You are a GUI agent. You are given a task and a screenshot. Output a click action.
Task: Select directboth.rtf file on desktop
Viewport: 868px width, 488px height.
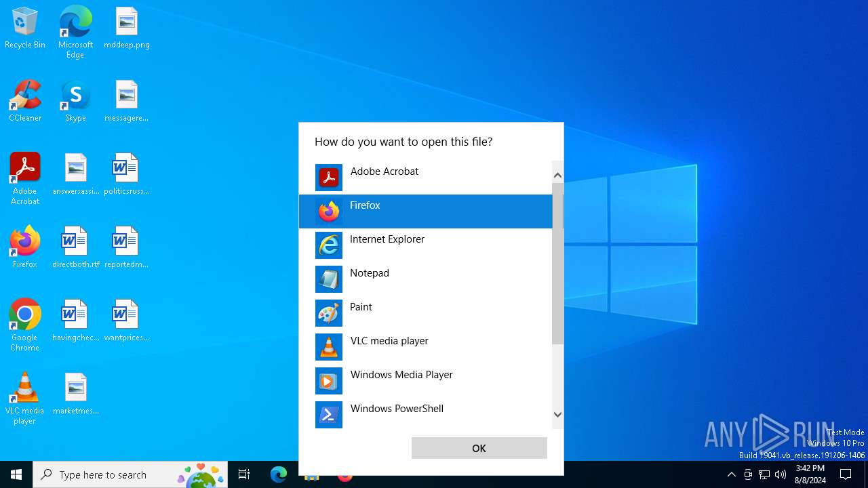[75, 247]
